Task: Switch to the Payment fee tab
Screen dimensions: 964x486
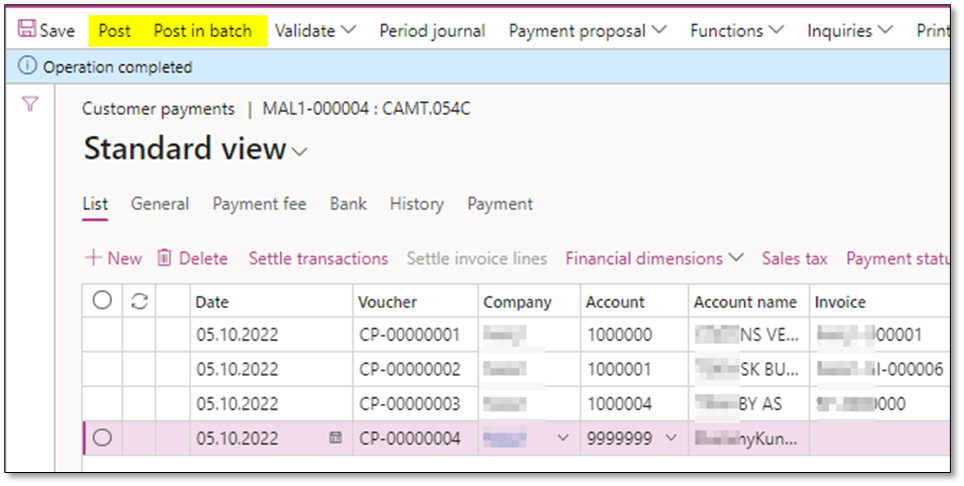Action: pos(259,204)
